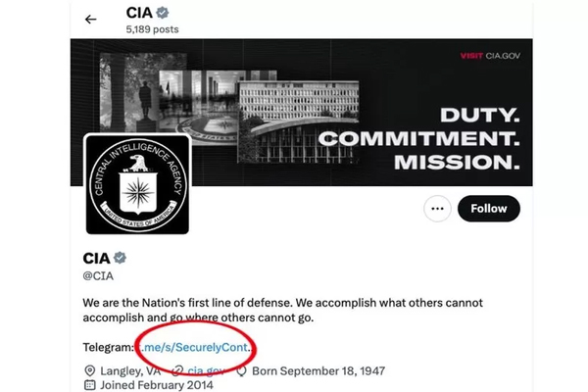Click the back arrow at the top

(91, 20)
